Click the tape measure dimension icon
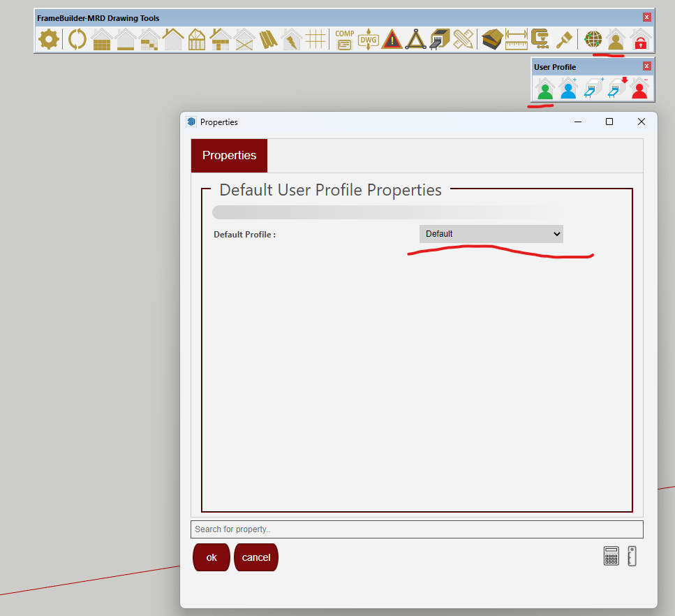Image resolution: width=675 pixels, height=616 pixels. click(x=516, y=39)
